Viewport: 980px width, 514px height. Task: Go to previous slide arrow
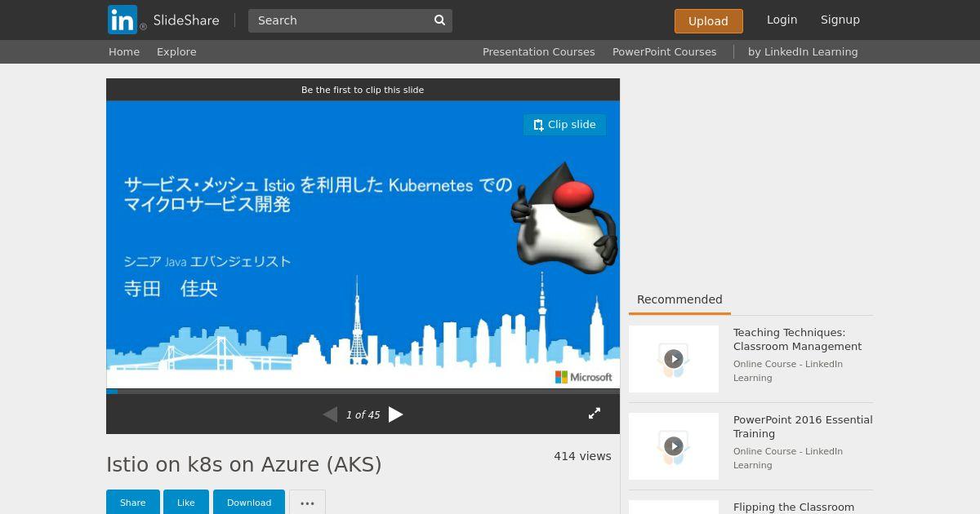coord(330,414)
